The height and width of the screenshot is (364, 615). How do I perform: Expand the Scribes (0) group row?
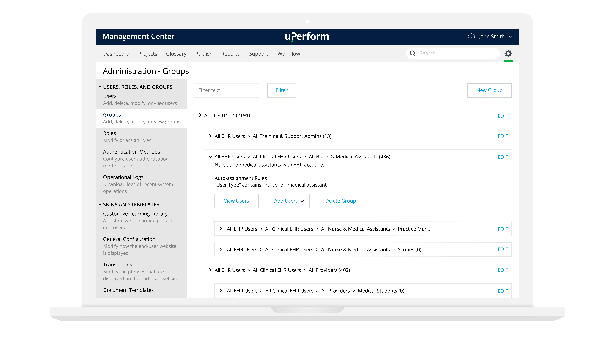point(221,249)
